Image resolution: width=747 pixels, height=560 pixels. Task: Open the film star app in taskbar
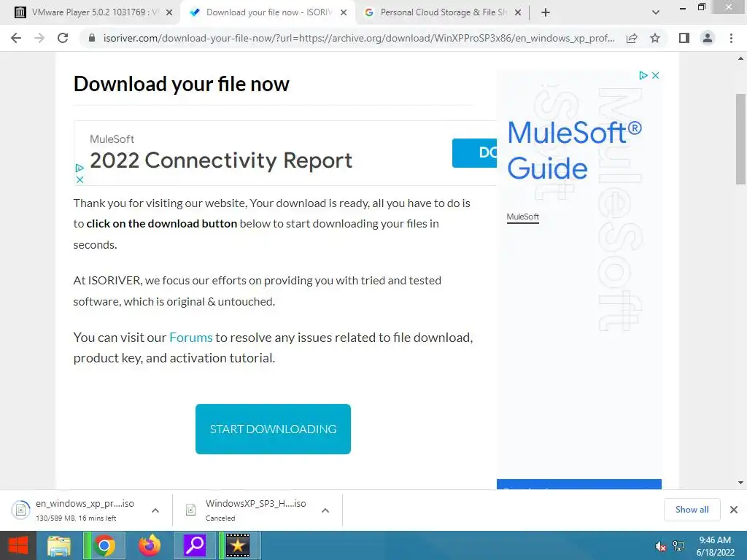(x=238, y=545)
